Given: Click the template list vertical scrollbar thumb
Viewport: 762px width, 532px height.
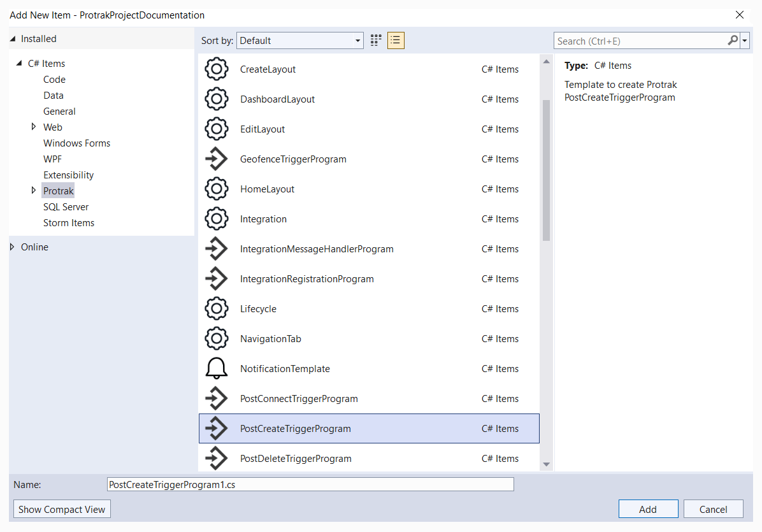Looking at the screenshot, I should pos(546,170).
